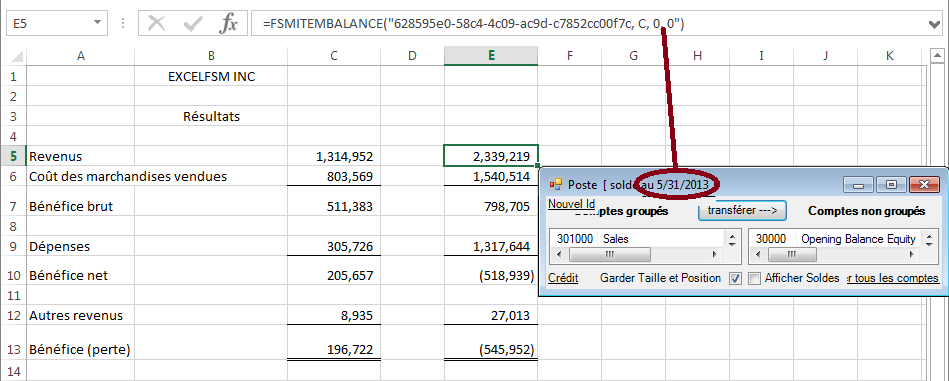Click the Enter checkmark formula icon

[193, 24]
